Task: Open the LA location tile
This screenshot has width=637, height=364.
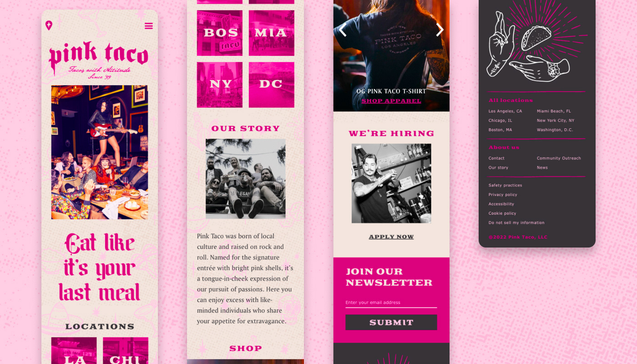Action: click(x=74, y=350)
